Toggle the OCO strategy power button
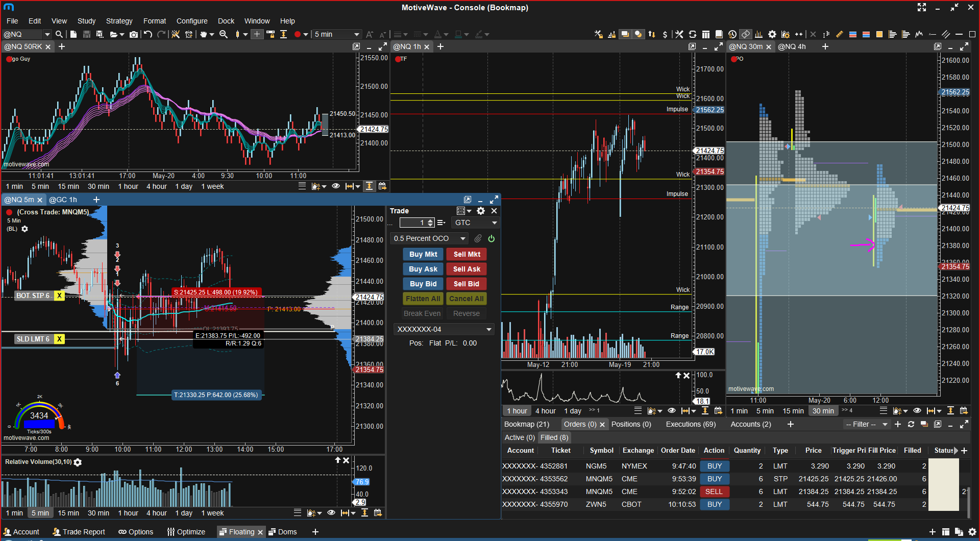This screenshot has height=541, width=980. click(x=491, y=238)
